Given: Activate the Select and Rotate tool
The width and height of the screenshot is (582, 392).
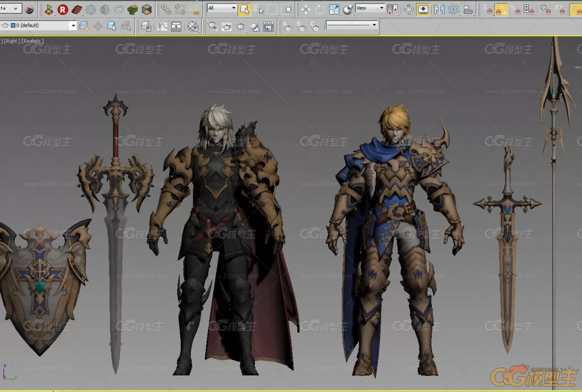Looking at the screenshot, I should click(319, 9).
